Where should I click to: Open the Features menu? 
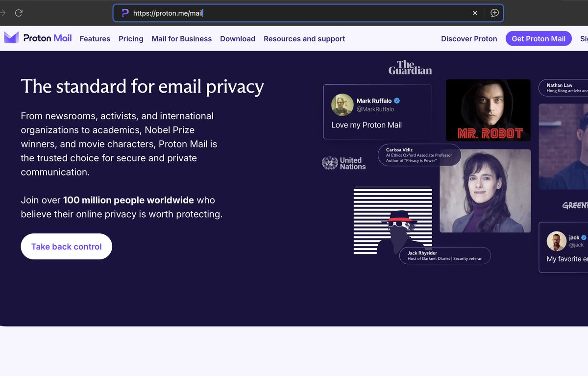point(95,39)
